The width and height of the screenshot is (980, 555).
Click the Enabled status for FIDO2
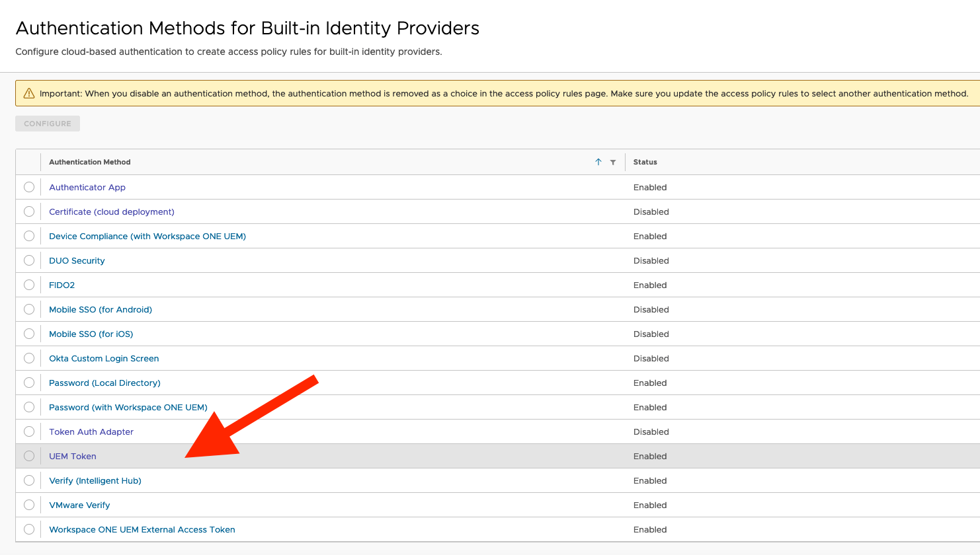click(650, 285)
